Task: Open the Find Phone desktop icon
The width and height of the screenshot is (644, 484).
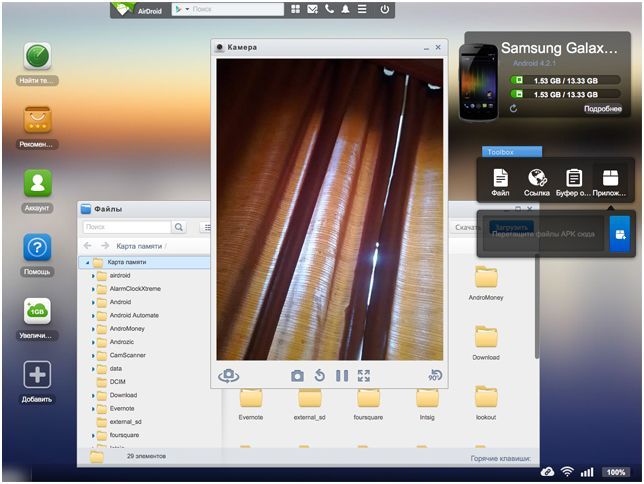Action: (x=37, y=57)
